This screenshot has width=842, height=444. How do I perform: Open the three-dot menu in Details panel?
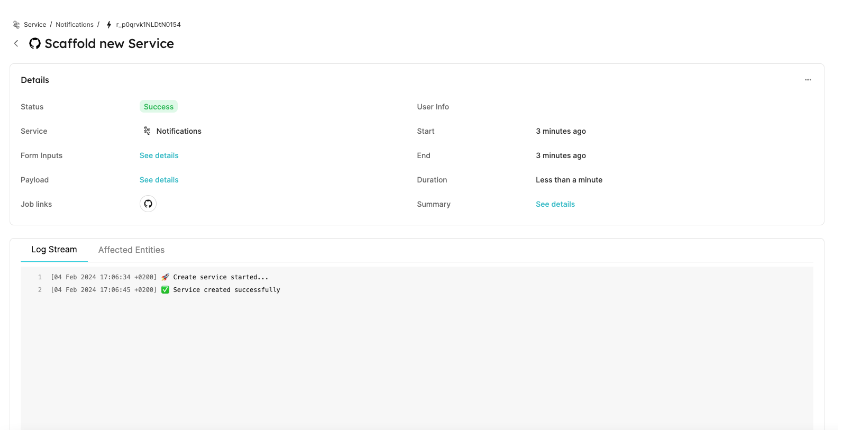point(808,80)
